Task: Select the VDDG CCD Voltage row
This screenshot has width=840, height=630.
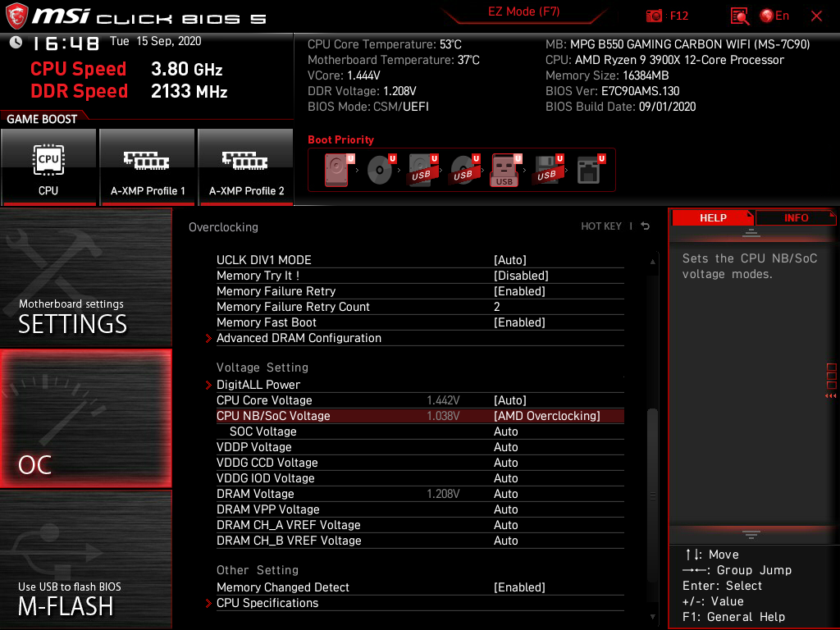Action: (x=420, y=463)
